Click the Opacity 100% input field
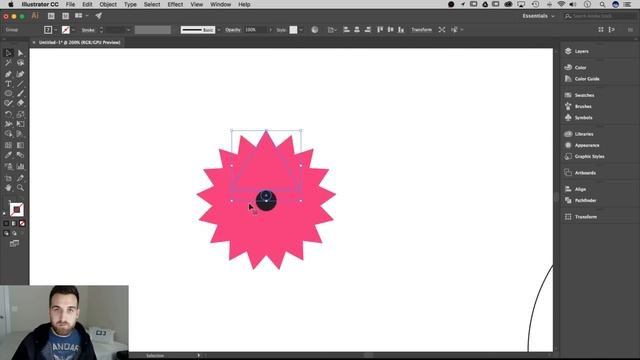This screenshot has height=360, width=640. pyautogui.click(x=255, y=30)
